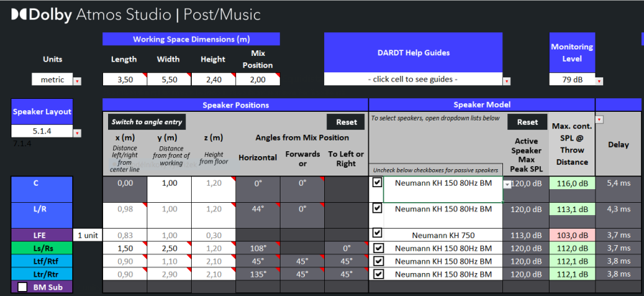Select the Width cell showing 5,50
Screen dimensions: 644x296
pyautogui.click(x=168, y=80)
